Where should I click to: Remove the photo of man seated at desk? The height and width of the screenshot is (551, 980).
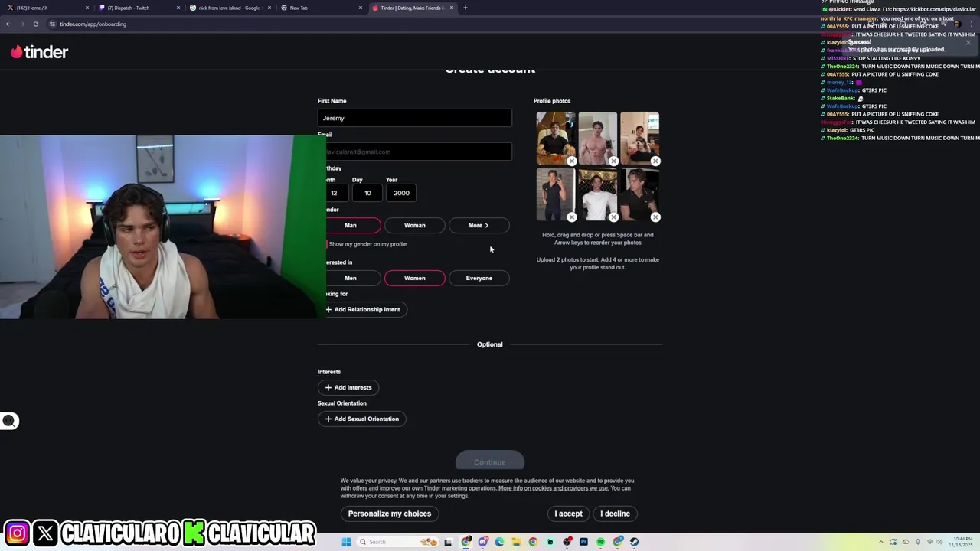pyautogui.click(x=572, y=161)
